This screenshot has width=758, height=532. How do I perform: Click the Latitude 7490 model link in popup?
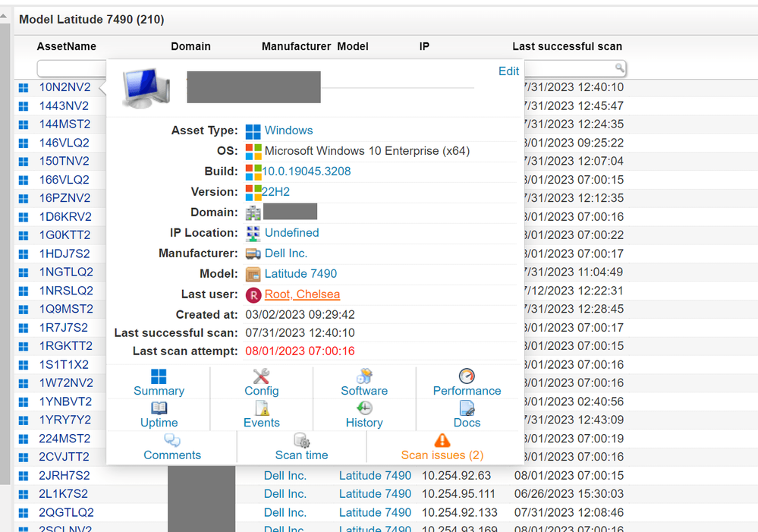[300, 274]
